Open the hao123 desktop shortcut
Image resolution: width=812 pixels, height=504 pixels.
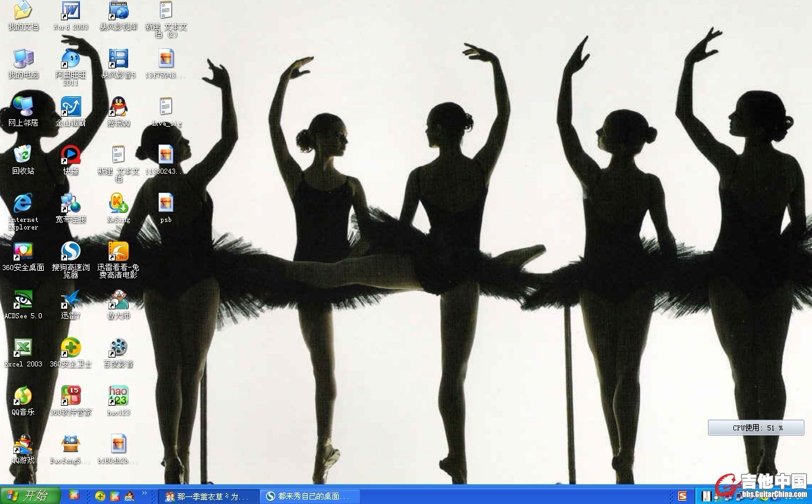pyautogui.click(x=118, y=397)
